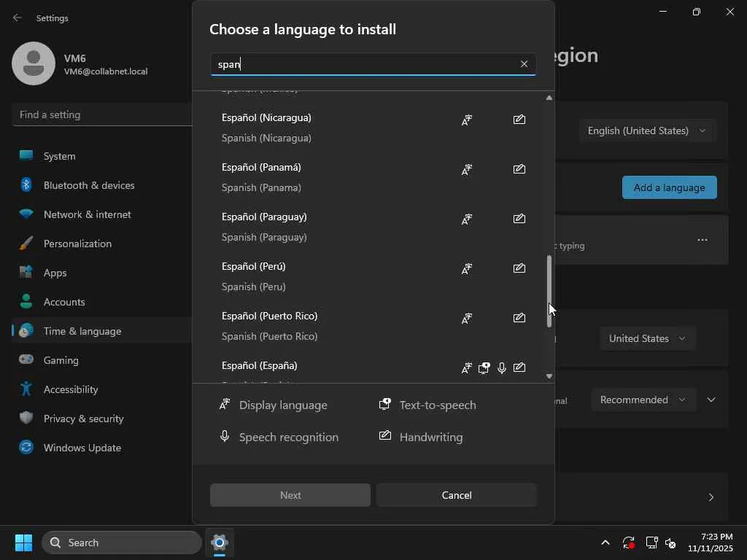Select Español (España) language
The image size is (747, 560).
point(373,367)
